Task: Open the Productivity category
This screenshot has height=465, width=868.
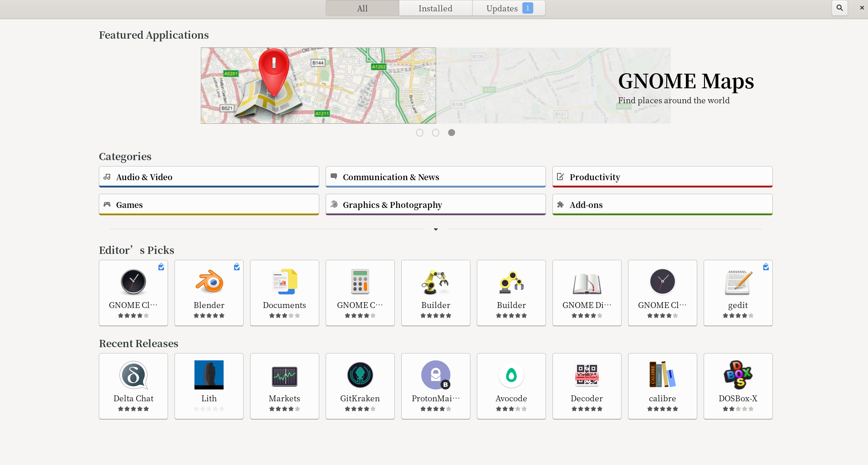Action: [x=662, y=177]
